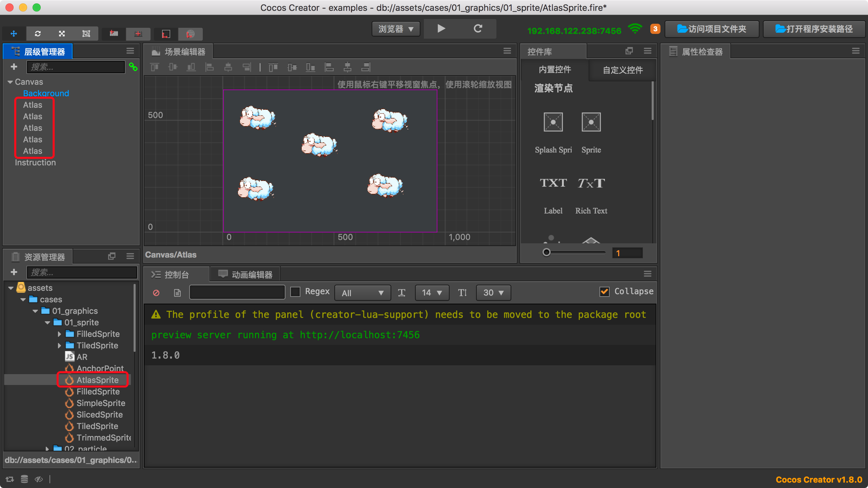Click the hierarchy link search icon
The height and width of the screenshot is (488, 868).
(133, 67)
